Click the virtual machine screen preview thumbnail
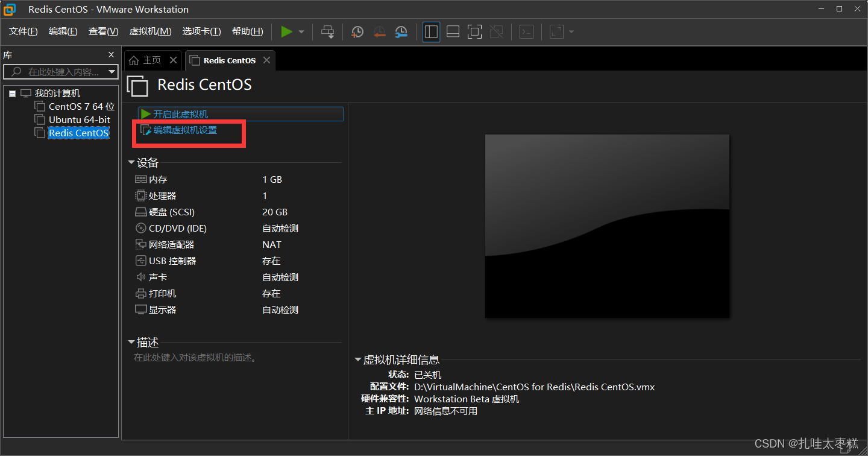 (607, 226)
